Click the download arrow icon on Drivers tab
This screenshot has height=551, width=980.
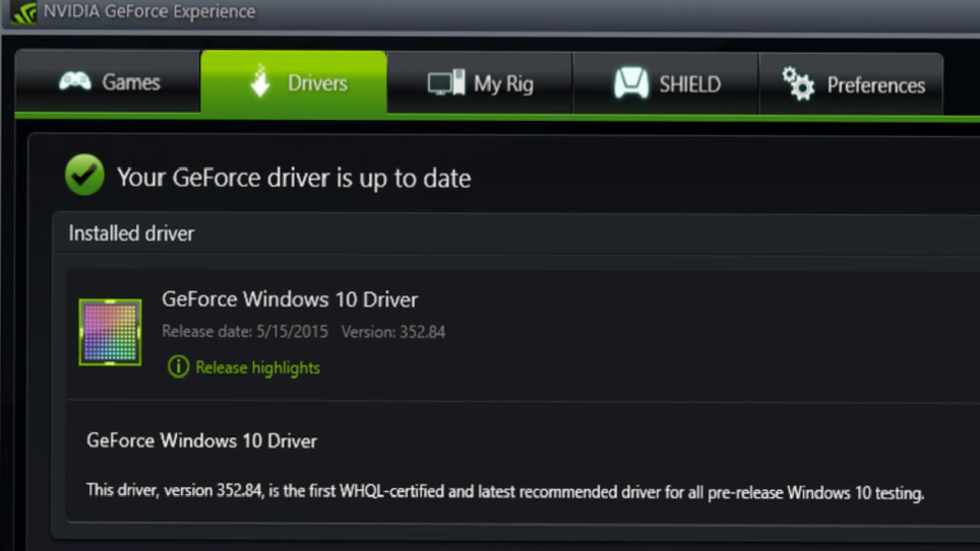click(260, 81)
